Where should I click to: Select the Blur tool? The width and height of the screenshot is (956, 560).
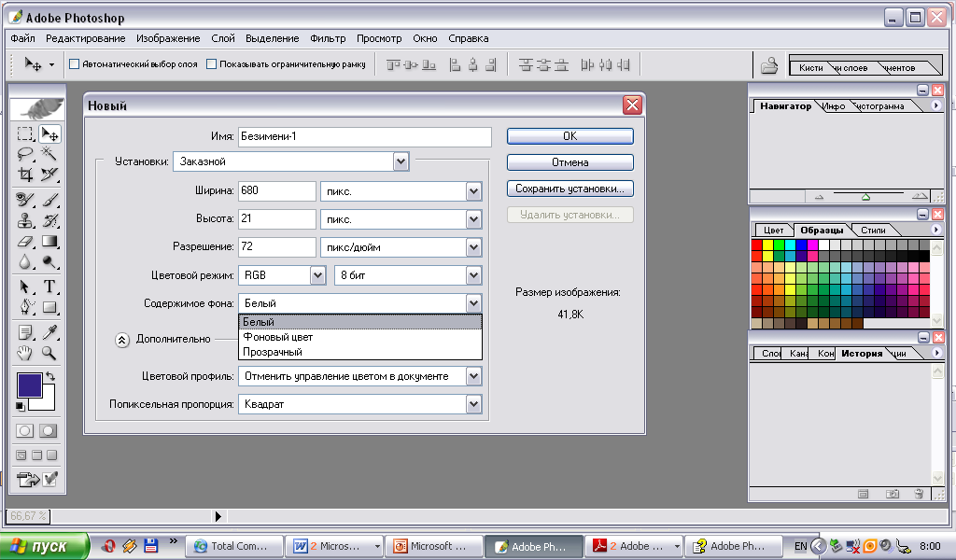25,262
